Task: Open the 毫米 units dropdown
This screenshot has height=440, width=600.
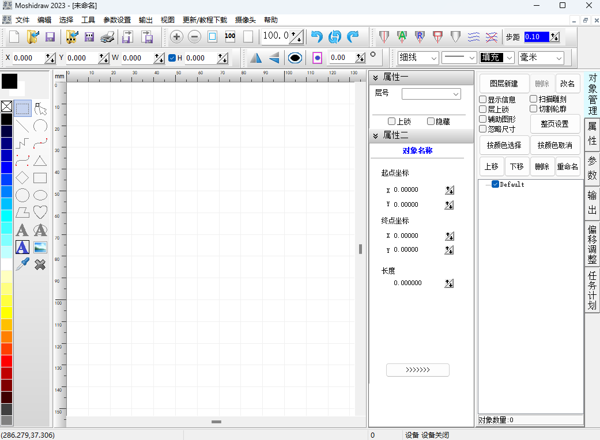Action: (540, 58)
